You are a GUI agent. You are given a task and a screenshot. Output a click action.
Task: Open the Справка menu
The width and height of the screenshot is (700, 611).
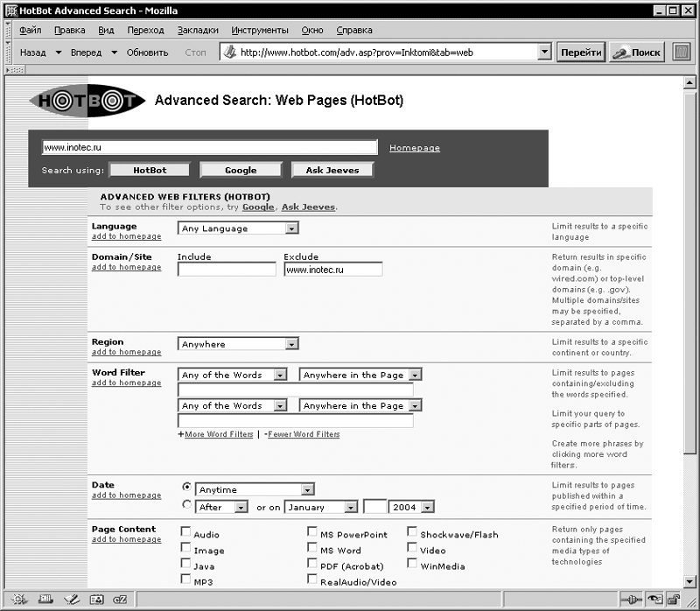pyautogui.click(x=354, y=30)
